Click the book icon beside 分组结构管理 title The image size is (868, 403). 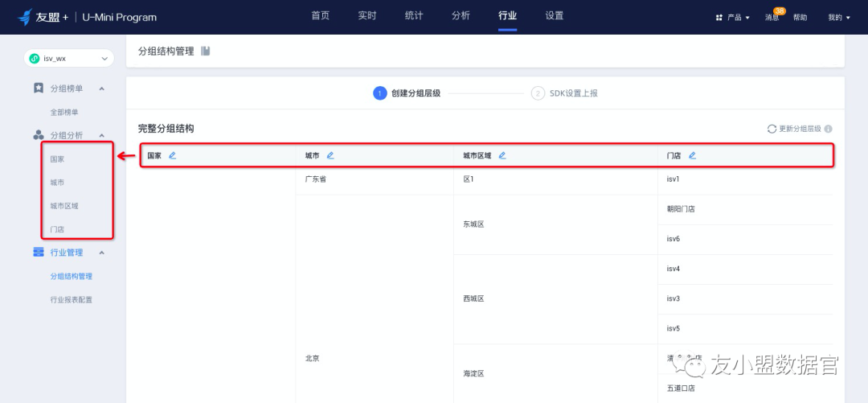[206, 51]
